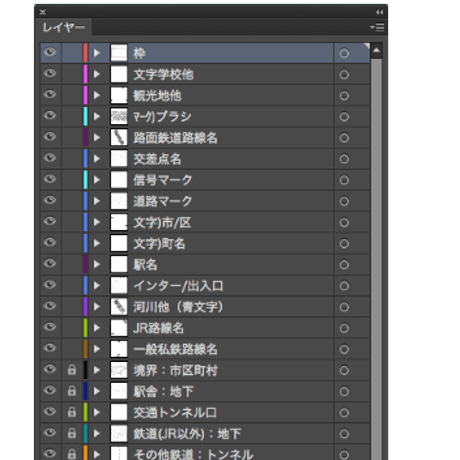
Task: Hide the 交差点名 layer
Action: [x=50, y=158]
